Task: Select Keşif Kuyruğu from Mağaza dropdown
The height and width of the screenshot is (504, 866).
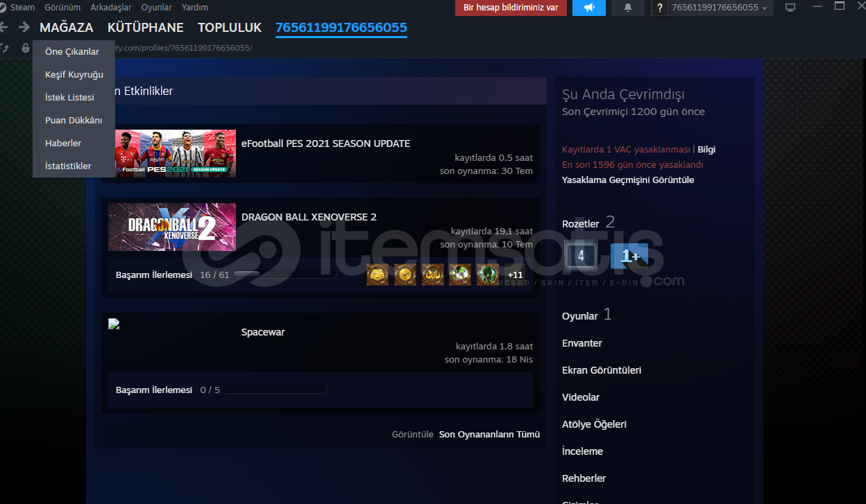Action: (x=74, y=75)
